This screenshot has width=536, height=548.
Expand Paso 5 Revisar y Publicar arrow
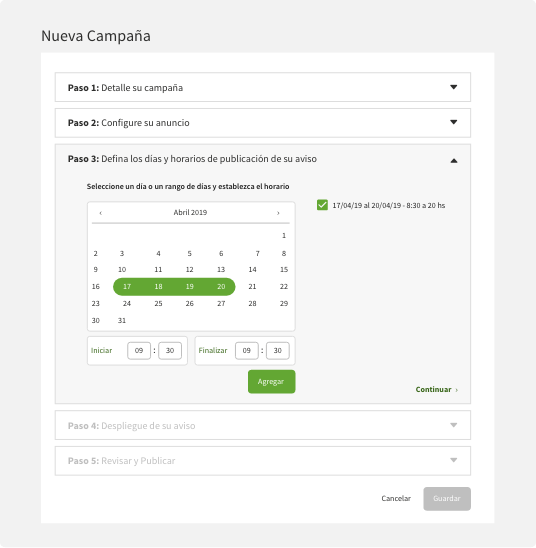454,460
